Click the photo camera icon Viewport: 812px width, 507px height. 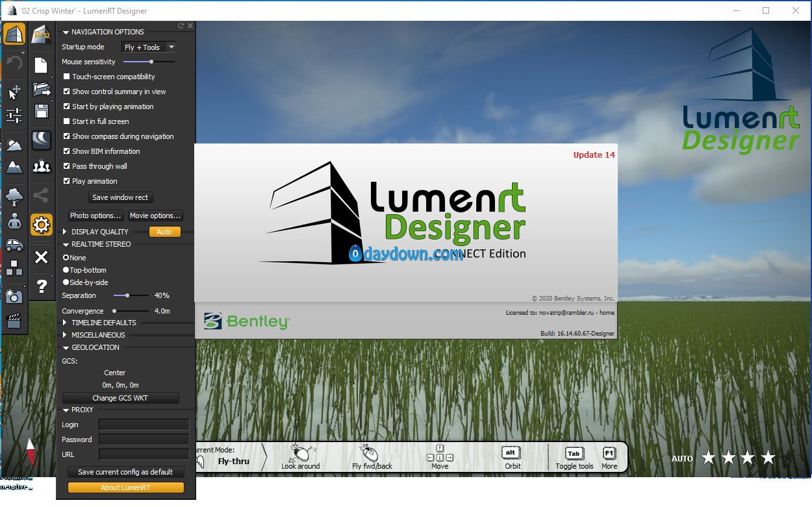[14, 296]
